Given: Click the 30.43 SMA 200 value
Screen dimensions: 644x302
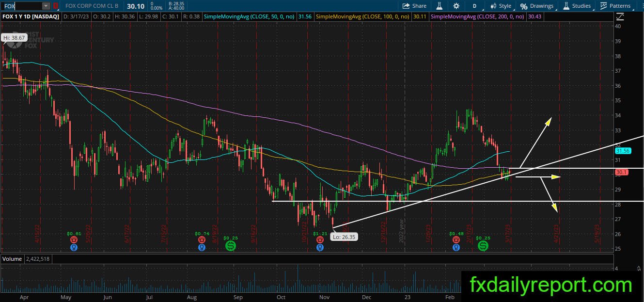Looking at the screenshot, I should [x=534, y=16].
